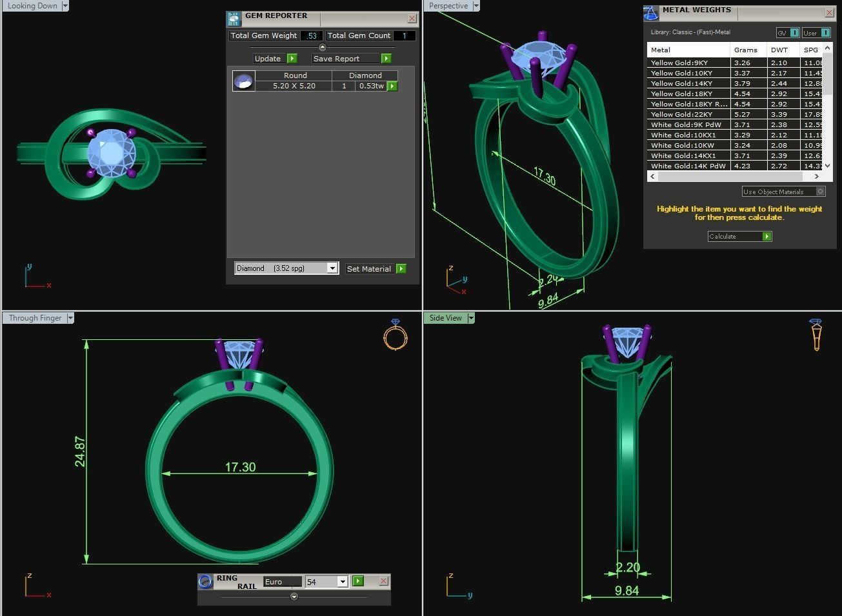842x616 pixels.
Task: Open Perspective viewport menu arrow
Action: coord(476,6)
